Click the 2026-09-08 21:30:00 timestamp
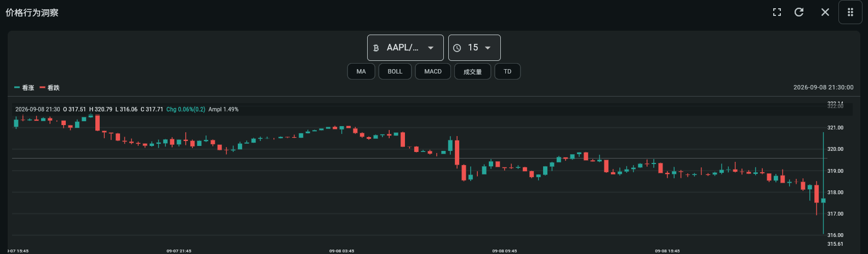Viewport: 868px width, 254px height. (x=823, y=87)
